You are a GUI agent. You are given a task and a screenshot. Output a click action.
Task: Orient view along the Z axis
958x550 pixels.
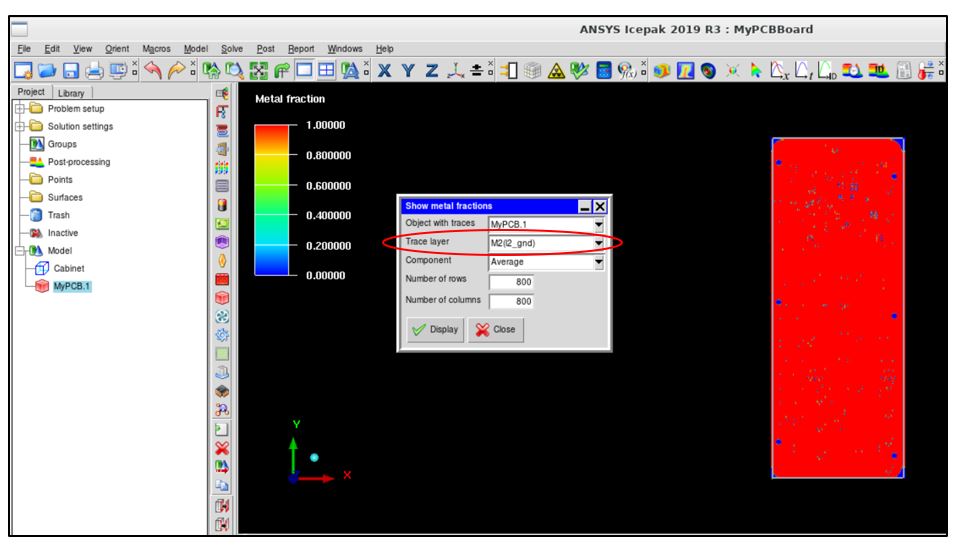tap(432, 70)
